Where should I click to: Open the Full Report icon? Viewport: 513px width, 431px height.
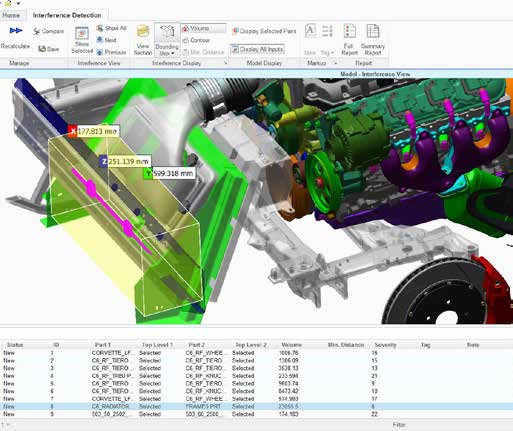click(350, 31)
